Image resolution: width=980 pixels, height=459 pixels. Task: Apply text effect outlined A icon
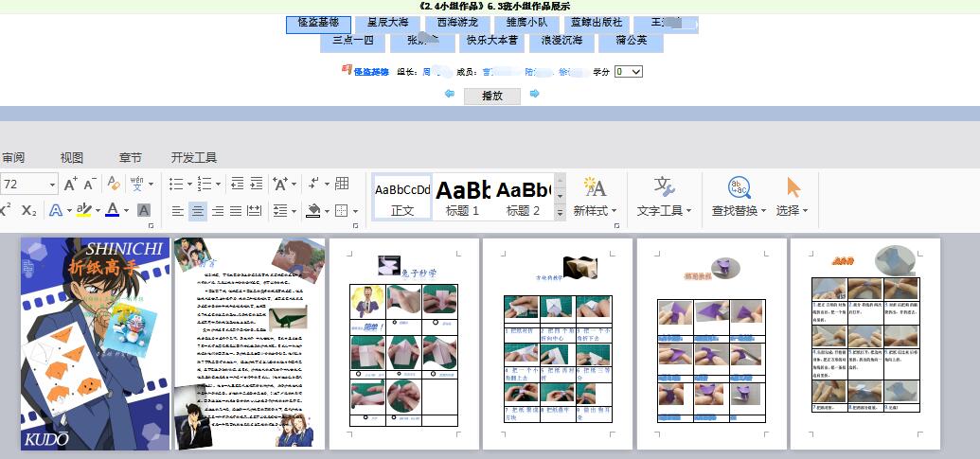coord(56,210)
